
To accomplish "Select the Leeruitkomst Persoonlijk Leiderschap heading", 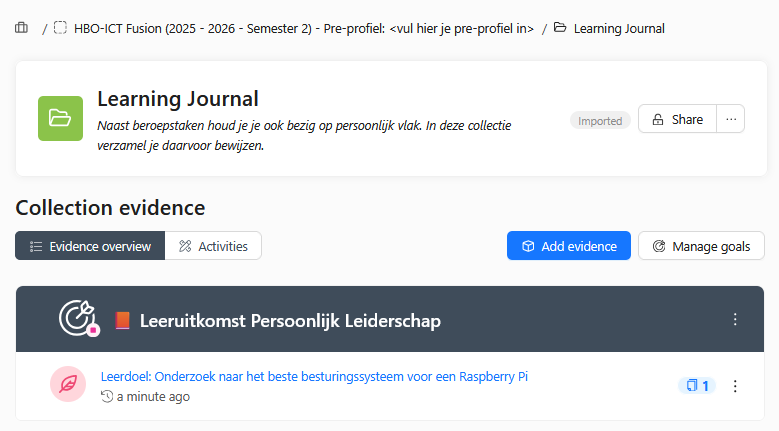I will click(290, 321).
